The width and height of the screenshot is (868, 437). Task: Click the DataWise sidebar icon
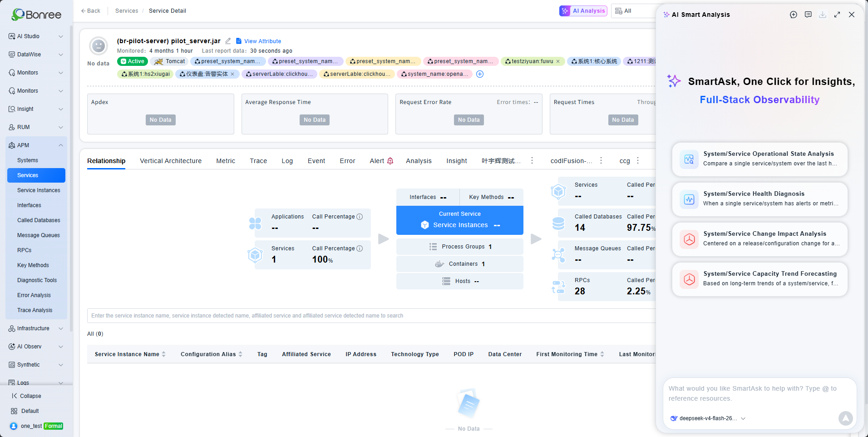(12, 55)
